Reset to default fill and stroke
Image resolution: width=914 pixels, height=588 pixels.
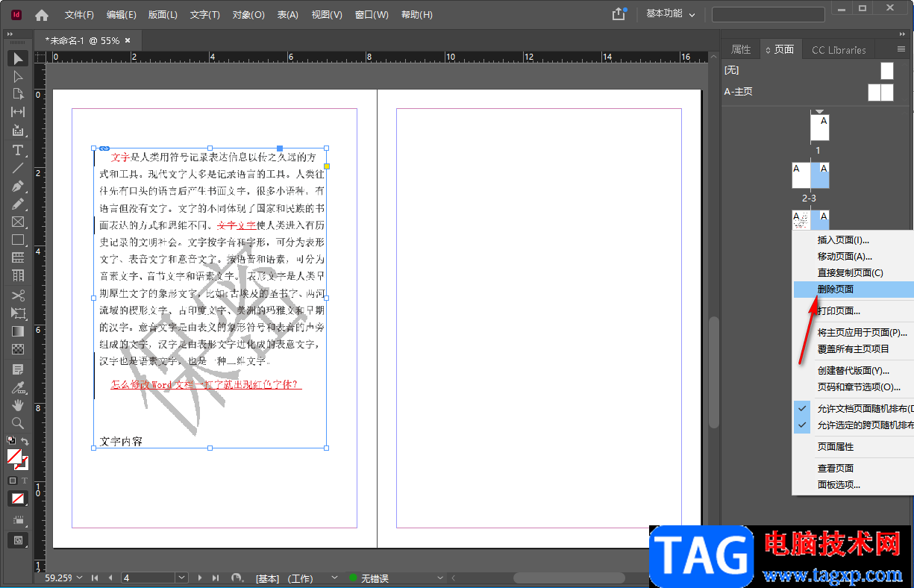pyautogui.click(x=12, y=442)
